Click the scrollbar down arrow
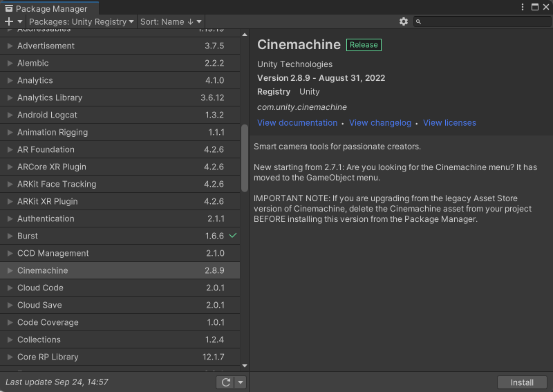Screen dimensions: 553x392 (x=245, y=366)
